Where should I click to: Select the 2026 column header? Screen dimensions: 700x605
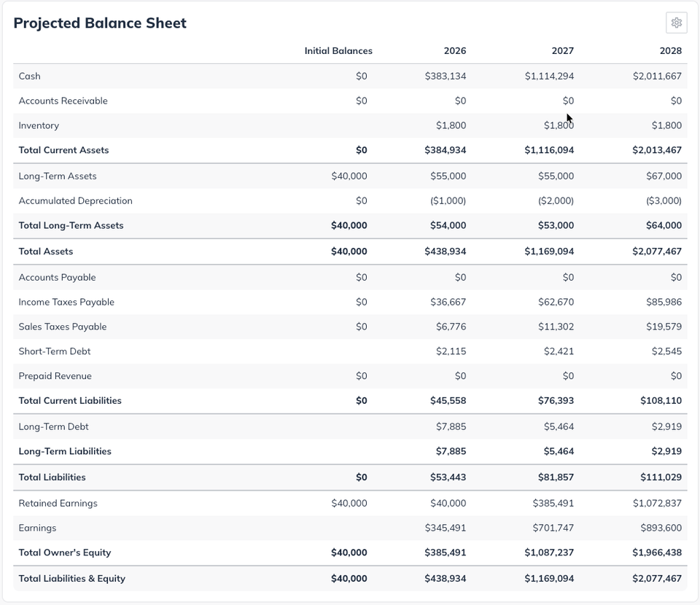click(455, 51)
